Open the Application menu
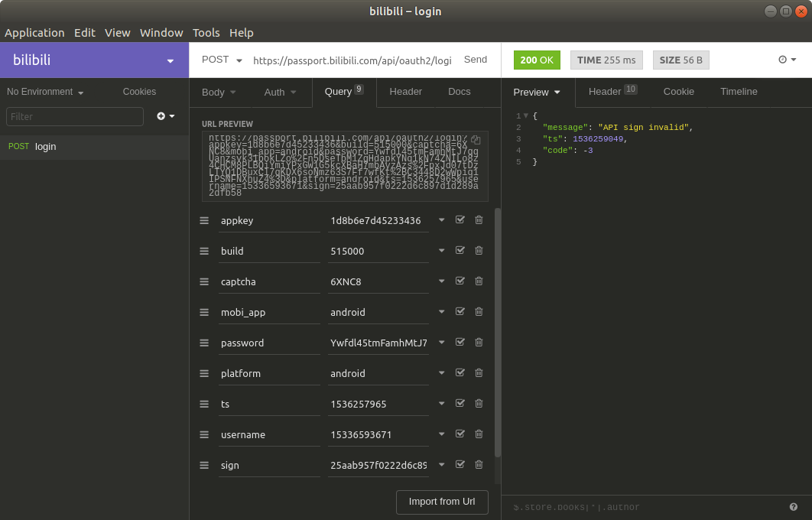This screenshot has height=520, width=812. point(34,33)
